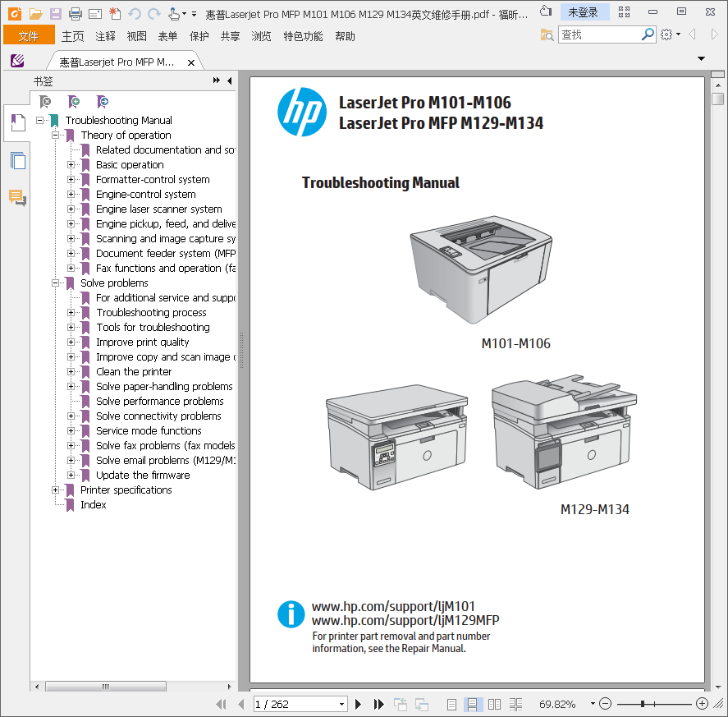Collapse the bookmarks panel with left arrow
Screen dimensions: 728x717
pos(229,80)
